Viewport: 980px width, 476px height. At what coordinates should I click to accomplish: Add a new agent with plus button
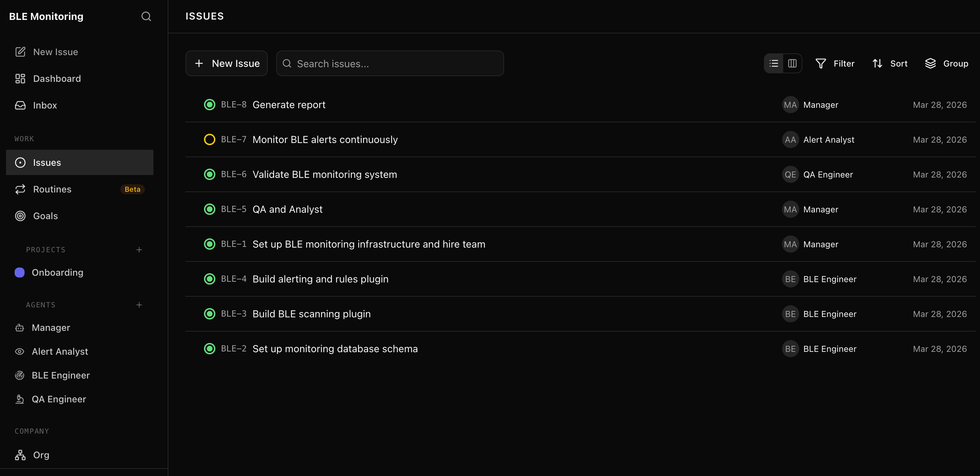point(139,305)
